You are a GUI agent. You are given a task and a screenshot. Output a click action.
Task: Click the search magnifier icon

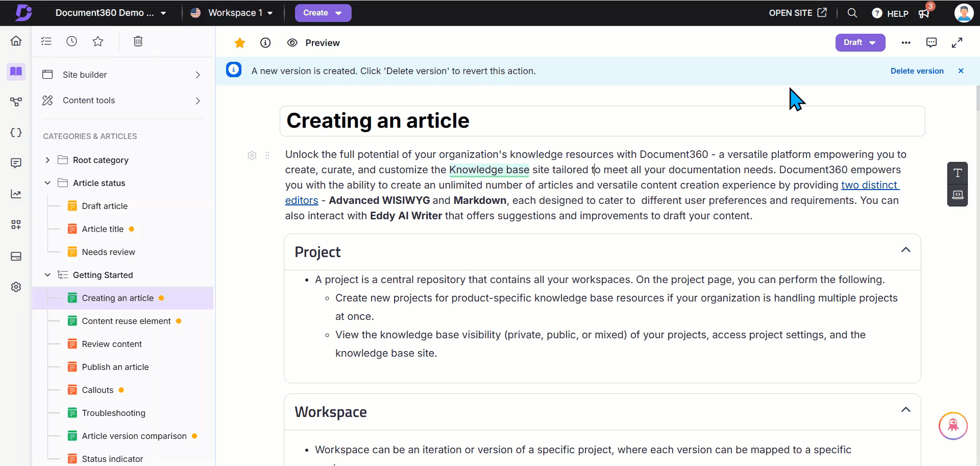(852, 13)
